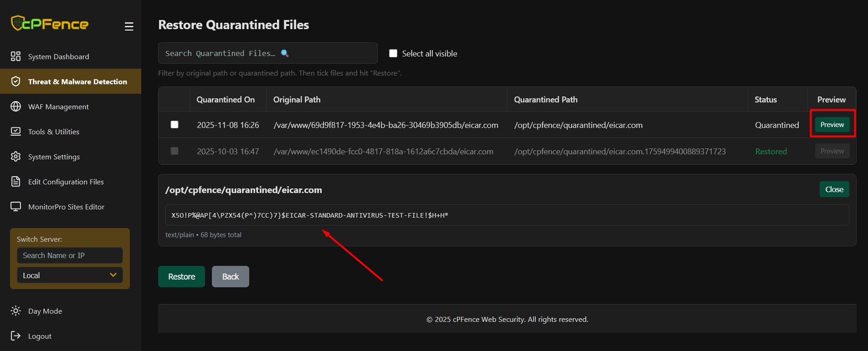Click the WAF Management globe icon

pyautogui.click(x=16, y=107)
